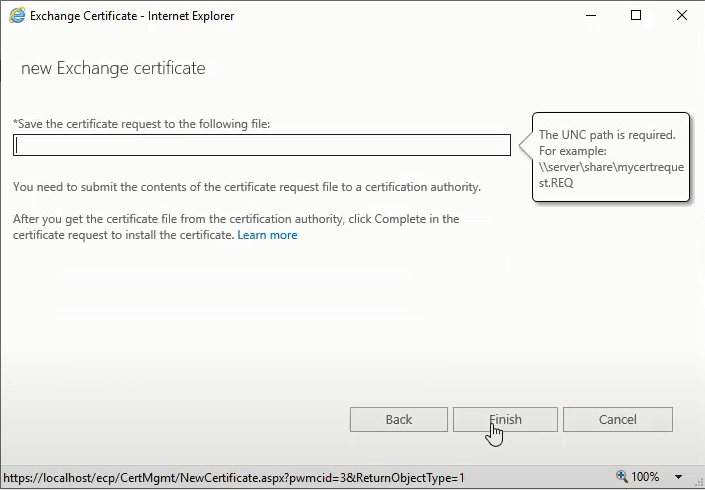Open the zoom level dropdown arrow
The width and height of the screenshot is (705, 490).
click(x=679, y=477)
